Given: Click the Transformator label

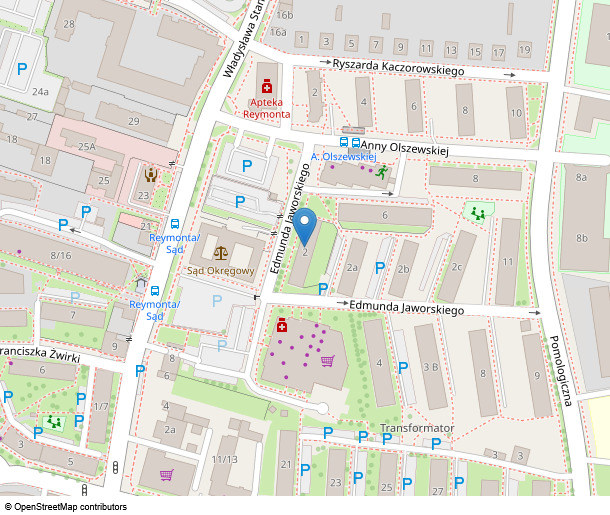Looking at the screenshot, I should pyautogui.click(x=418, y=428).
